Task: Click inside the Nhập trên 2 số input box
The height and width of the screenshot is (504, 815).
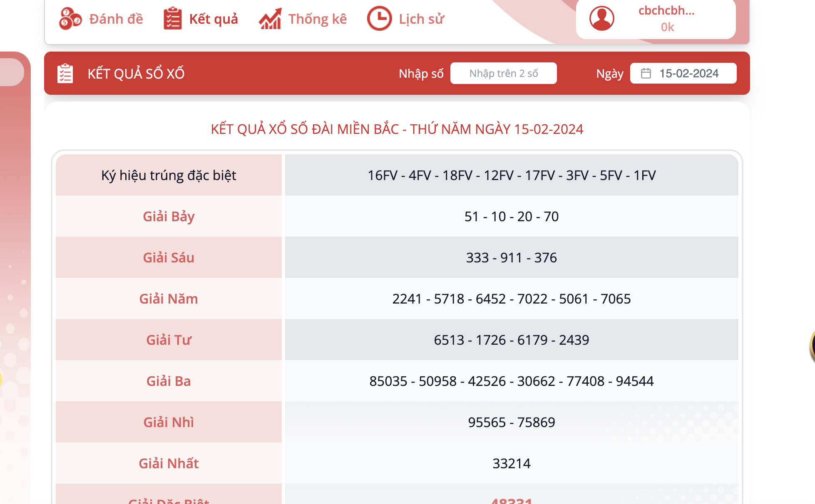Action: point(504,73)
